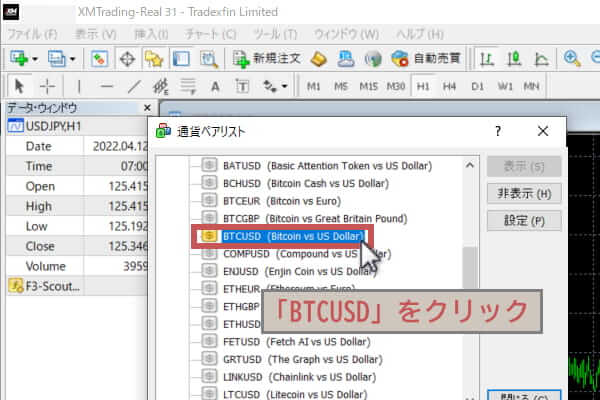Switch to H1 timeframe

coord(423,87)
